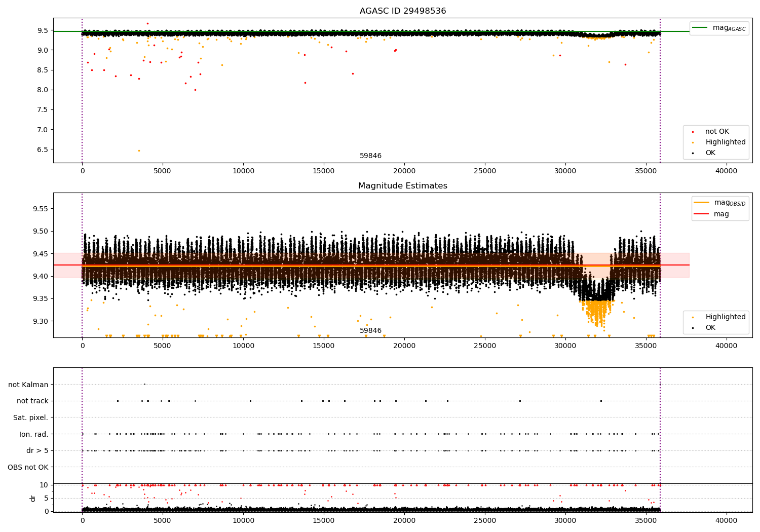The width and height of the screenshot is (760, 532).
Task: Click the 9.45 y-axis tick label
Action: click(x=41, y=254)
